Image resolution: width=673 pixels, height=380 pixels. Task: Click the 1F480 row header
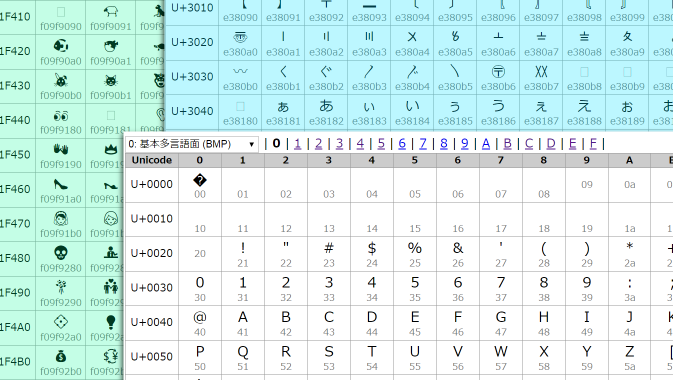[x=15, y=258]
